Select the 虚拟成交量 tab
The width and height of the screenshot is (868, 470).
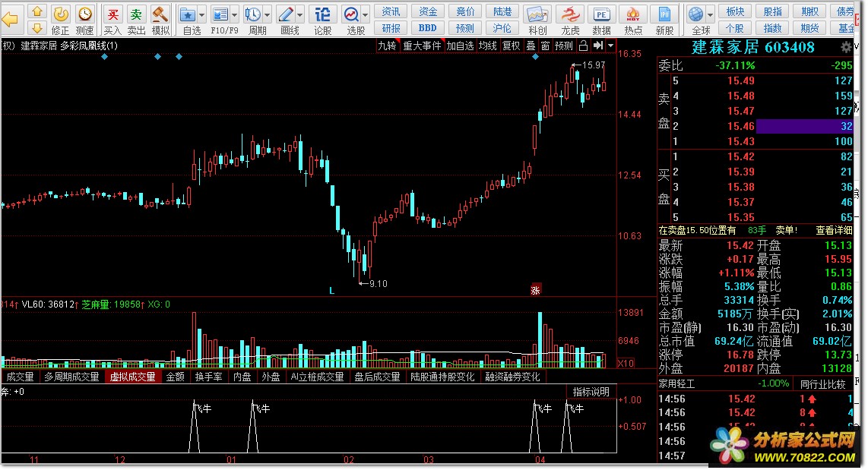point(133,377)
